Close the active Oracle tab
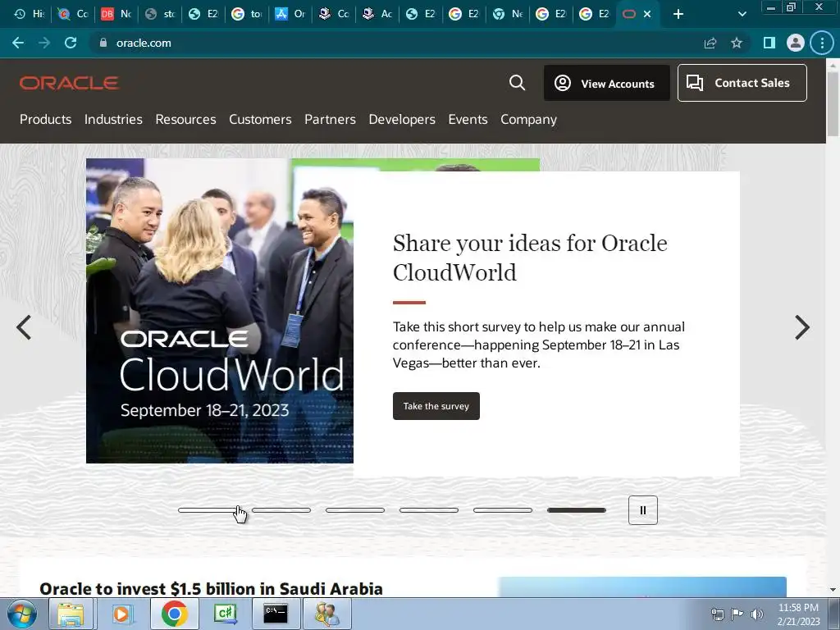 [x=647, y=14]
